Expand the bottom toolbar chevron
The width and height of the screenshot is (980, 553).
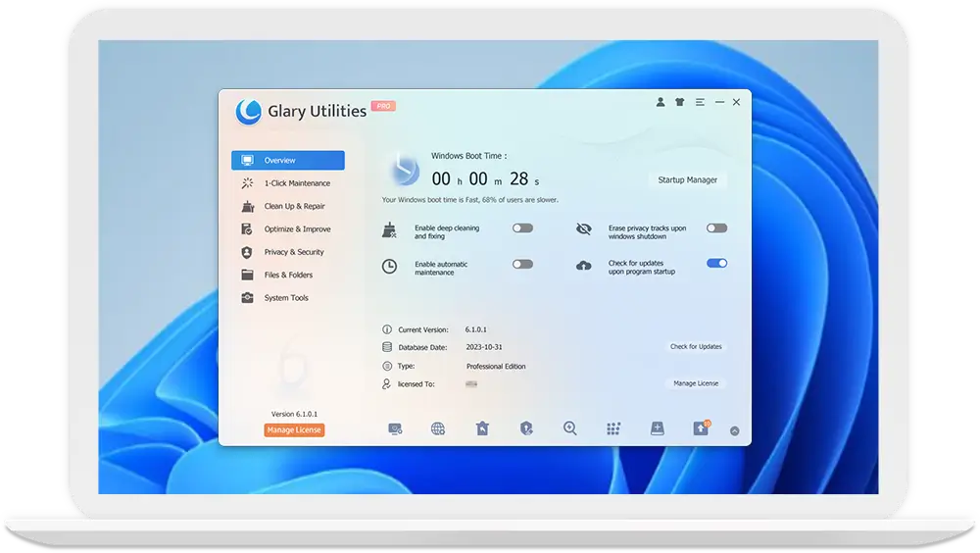pos(735,431)
